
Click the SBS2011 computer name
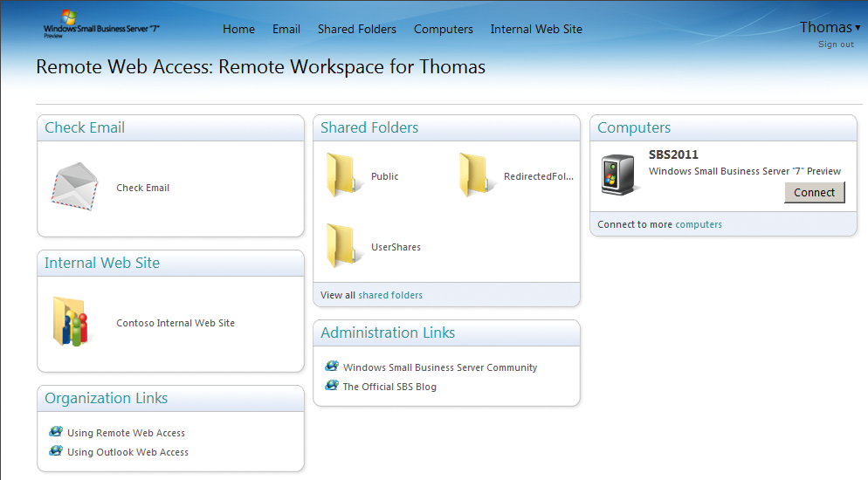point(673,154)
